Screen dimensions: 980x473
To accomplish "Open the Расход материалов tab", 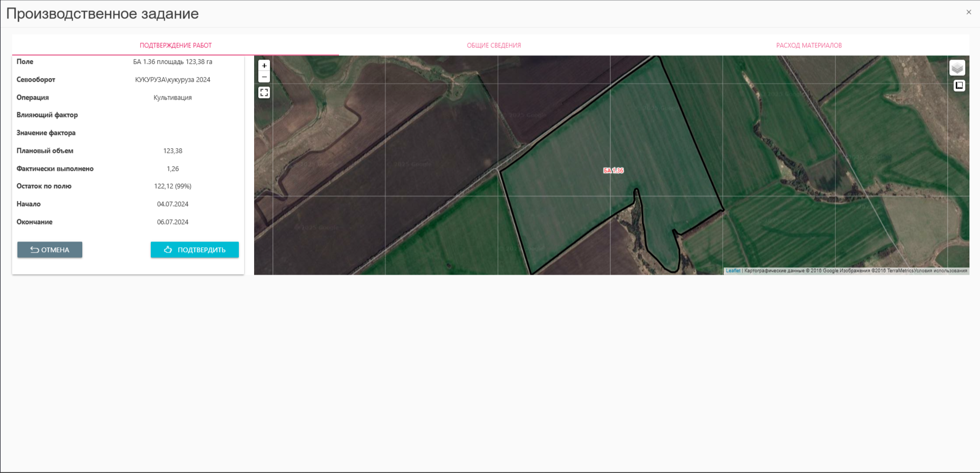I will pyautogui.click(x=809, y=45).
